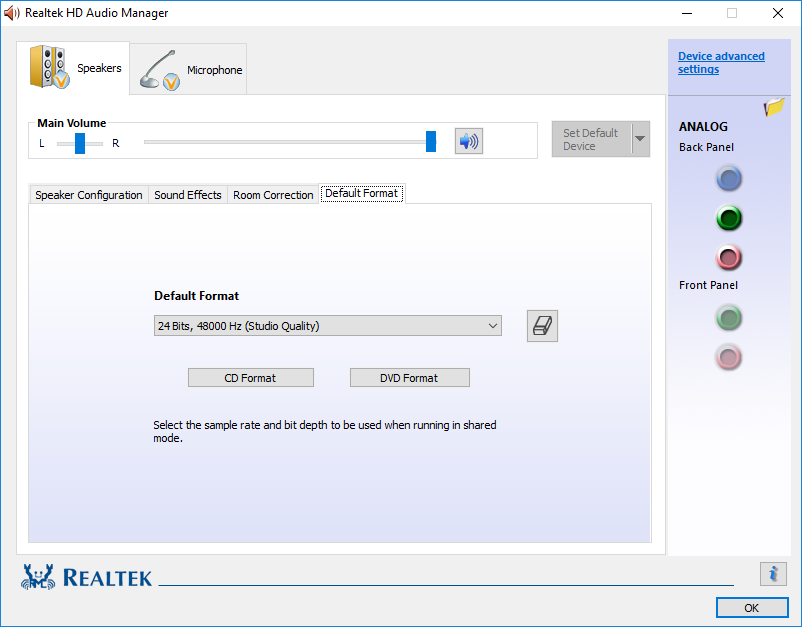Open the Sound Effects tab
Image resolution: width=802 pixels, height=627 pixels.
(188, 195)
